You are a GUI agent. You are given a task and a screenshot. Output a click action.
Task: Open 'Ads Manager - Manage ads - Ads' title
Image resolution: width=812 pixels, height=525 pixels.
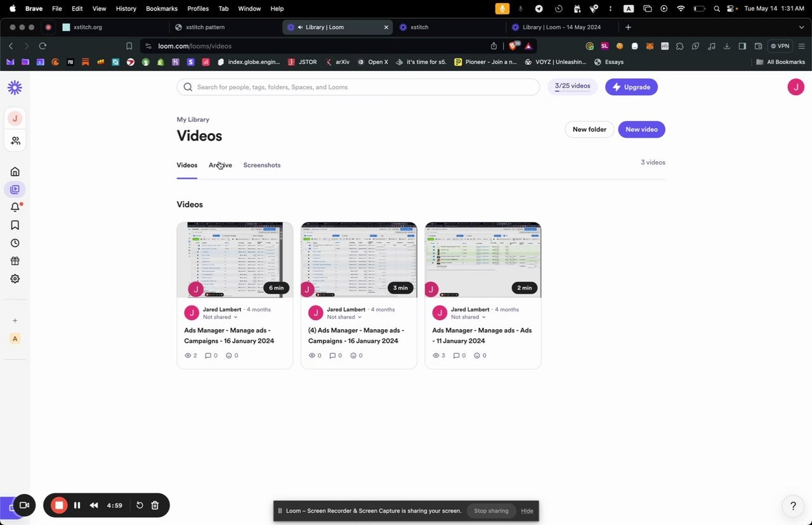[482, 335]
